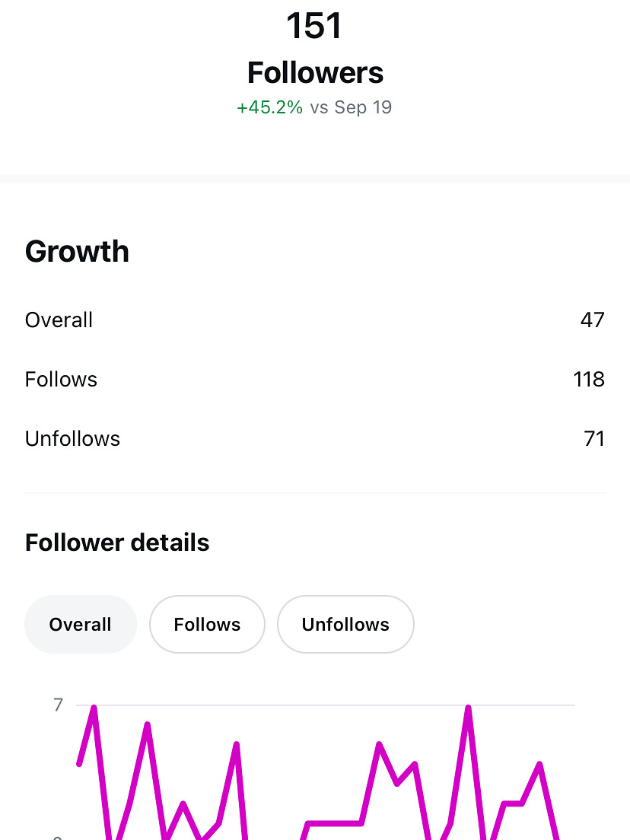Tap the leftmost chart peak reaching 7
Viewport: 630px width, 840px height.
coord(94,709)
